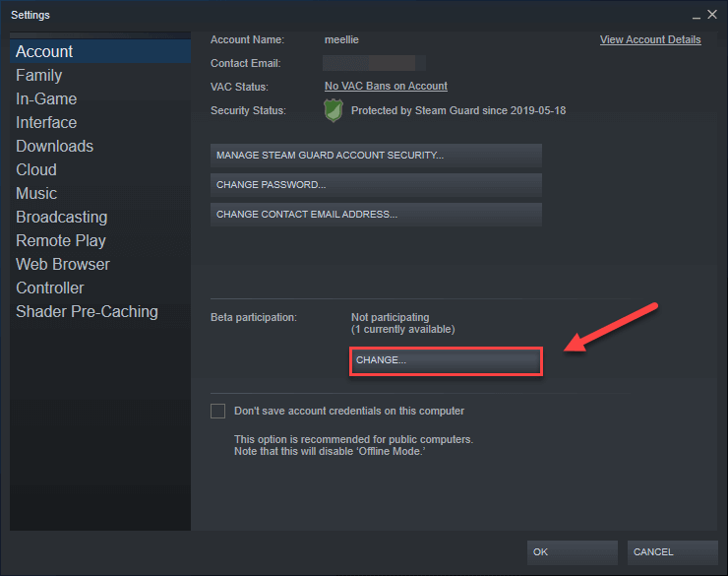
Task: Open Manage Steam Guard Account Security
Action: click(x=376, y=156)
